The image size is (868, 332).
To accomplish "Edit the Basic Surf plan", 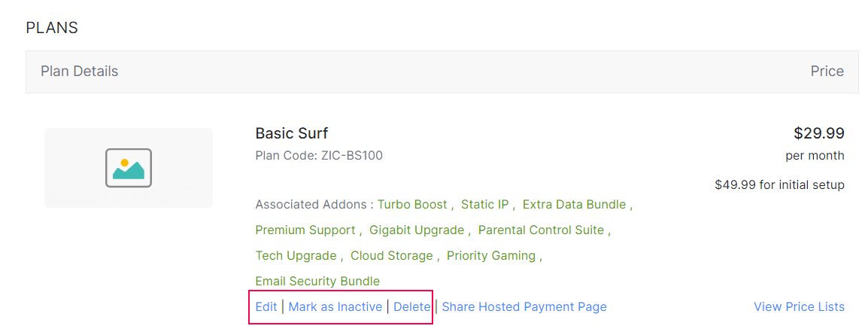I will [266, 306].
